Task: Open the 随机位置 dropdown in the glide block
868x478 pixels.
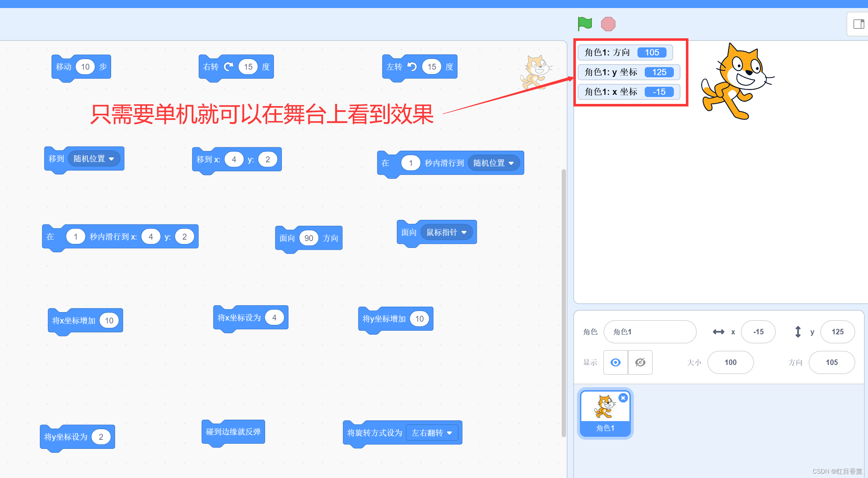Action: (x=494, y=163)
